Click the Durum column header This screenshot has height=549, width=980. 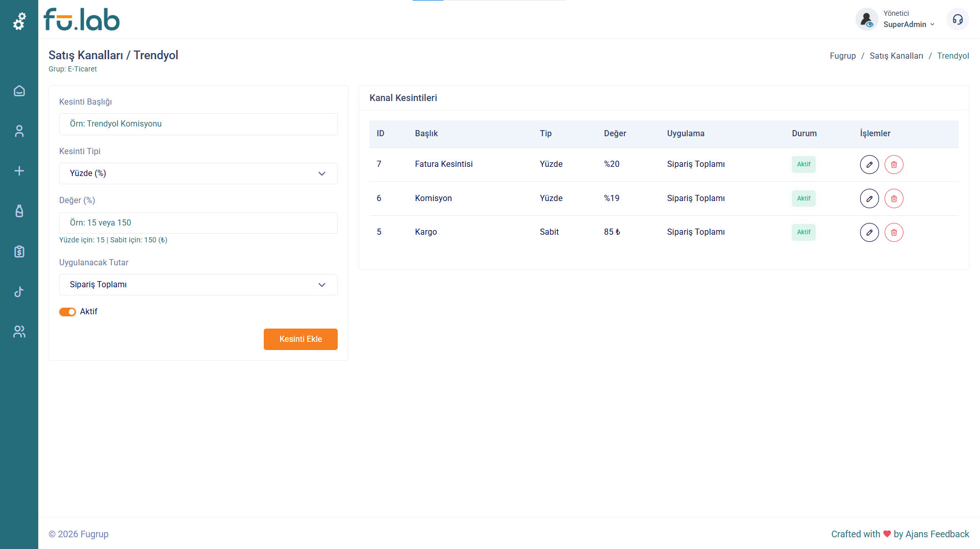tap(805, 134)
